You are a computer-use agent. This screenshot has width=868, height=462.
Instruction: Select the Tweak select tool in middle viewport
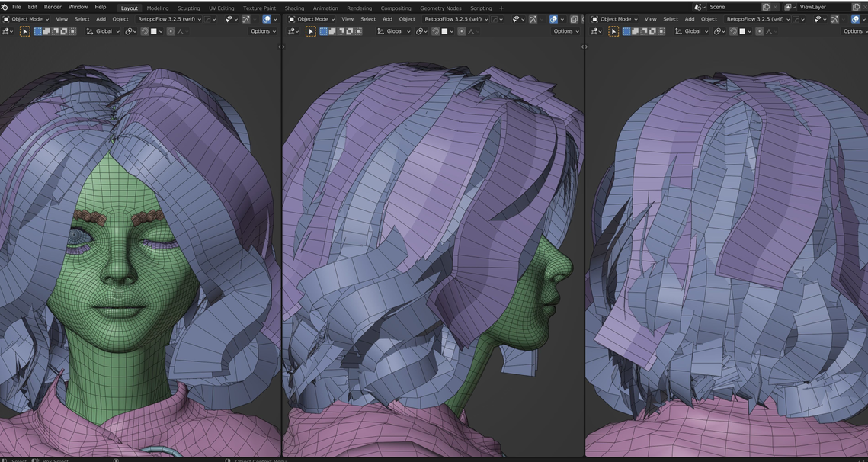(311, 31)
